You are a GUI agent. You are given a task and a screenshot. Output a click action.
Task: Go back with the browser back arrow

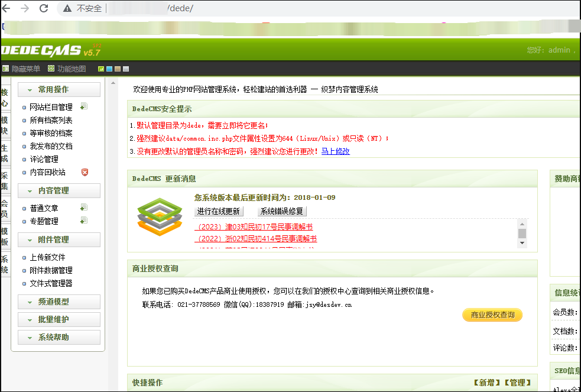(6, 8)
